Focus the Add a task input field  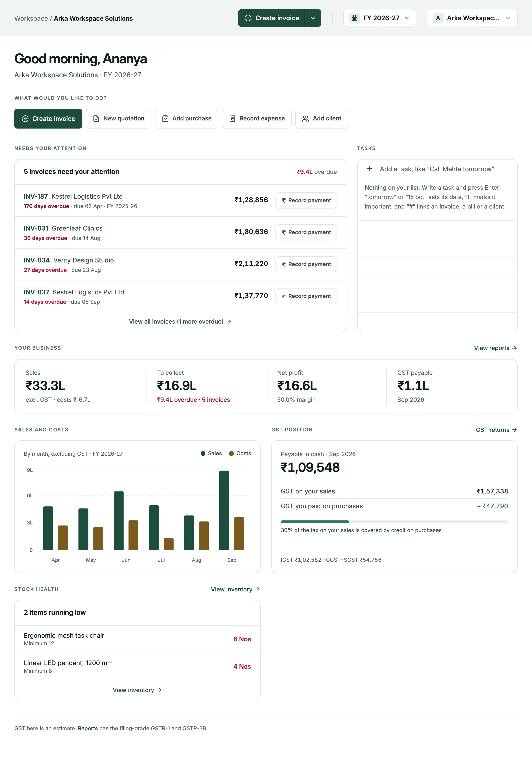[x=437, y=169]
